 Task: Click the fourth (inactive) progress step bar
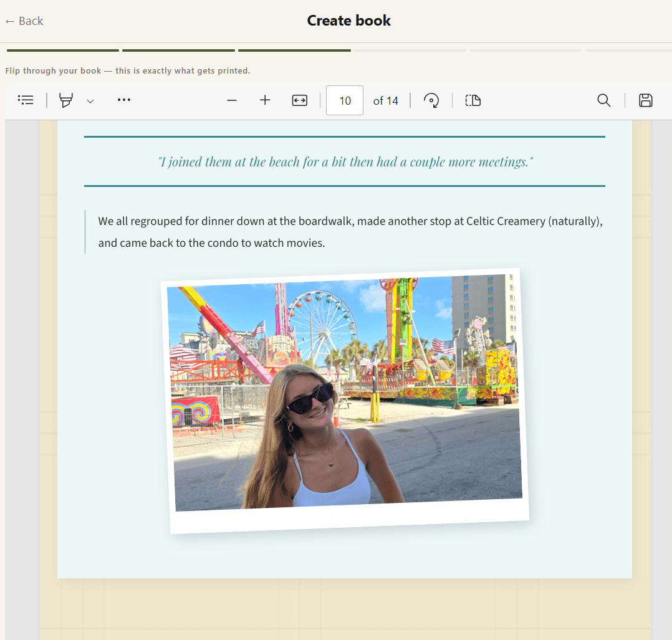coord(410,50)
